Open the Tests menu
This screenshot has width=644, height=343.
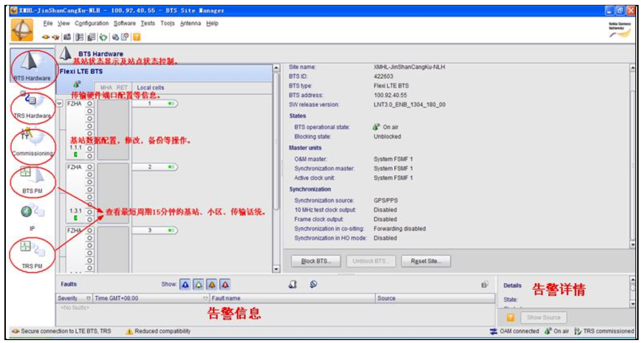pos(148,23)
